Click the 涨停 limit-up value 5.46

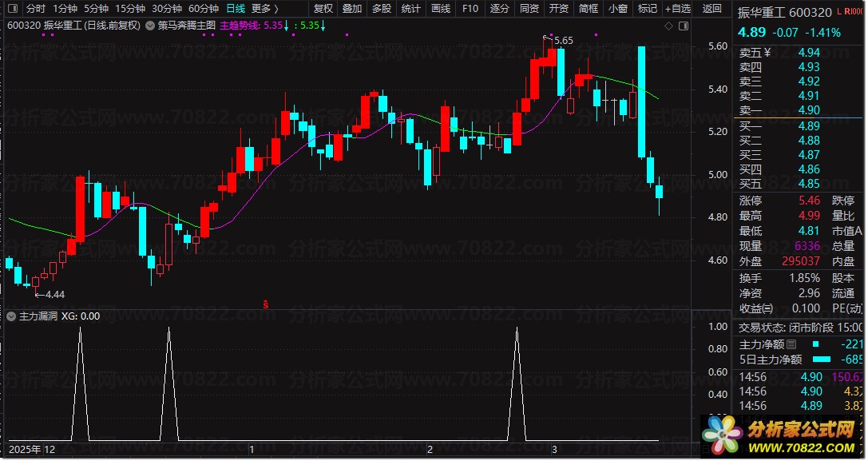[x=809, y=201]
